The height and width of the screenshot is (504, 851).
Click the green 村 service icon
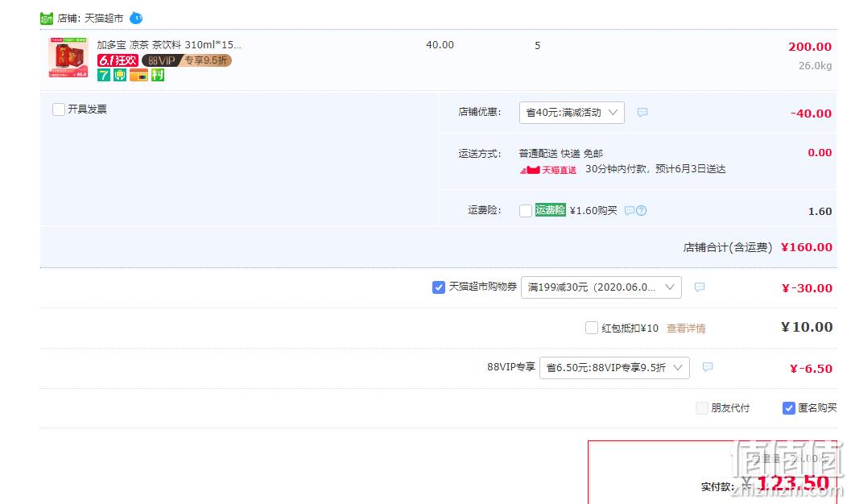click(x=158, y=75)
